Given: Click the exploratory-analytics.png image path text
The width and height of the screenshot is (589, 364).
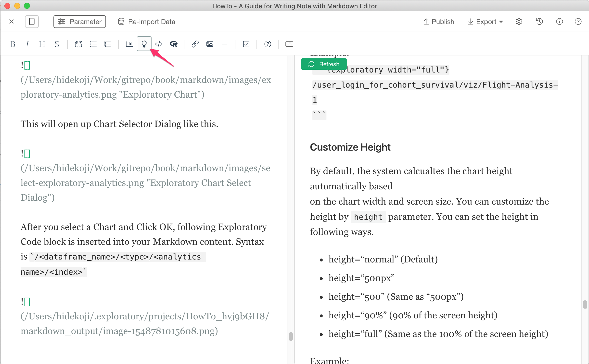Looking at the screenshot, I should tap(146, 87).
